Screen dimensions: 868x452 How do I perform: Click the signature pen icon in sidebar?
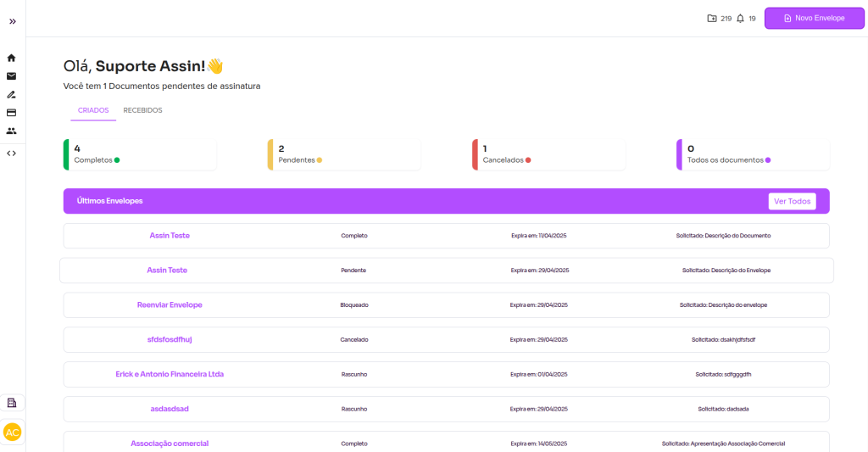point(12,94)
